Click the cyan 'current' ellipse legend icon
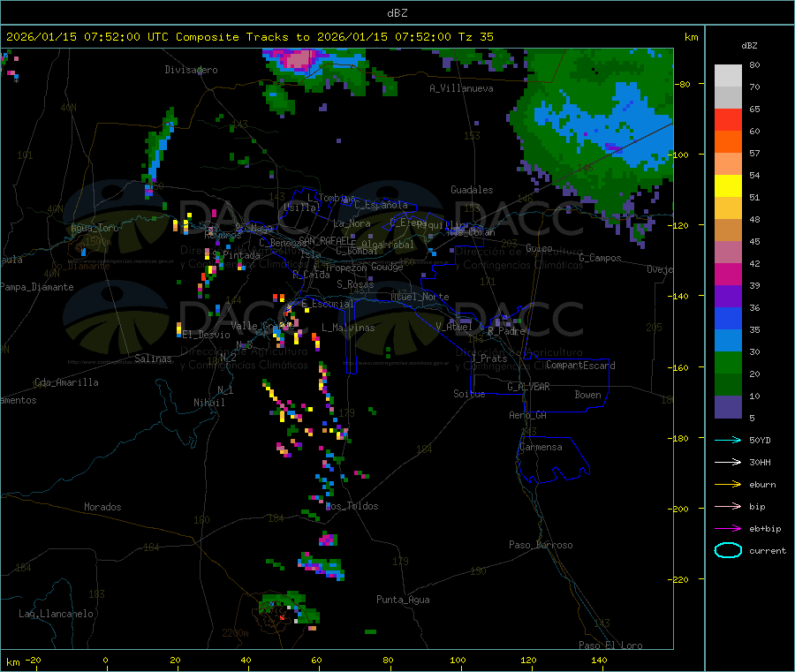Image resolution: width=795 pixels, height=672 pixels. coord(728,550)
